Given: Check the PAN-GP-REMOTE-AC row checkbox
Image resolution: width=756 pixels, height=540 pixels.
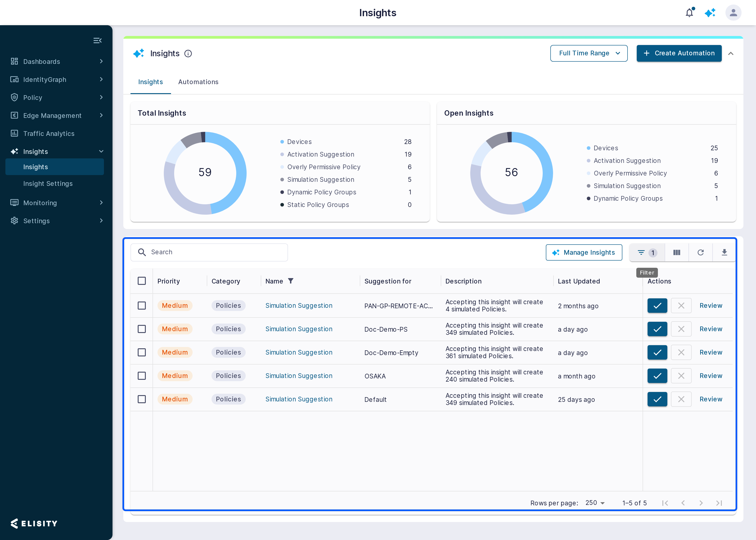Looking at the screenshot, I should tap(142, 306).
